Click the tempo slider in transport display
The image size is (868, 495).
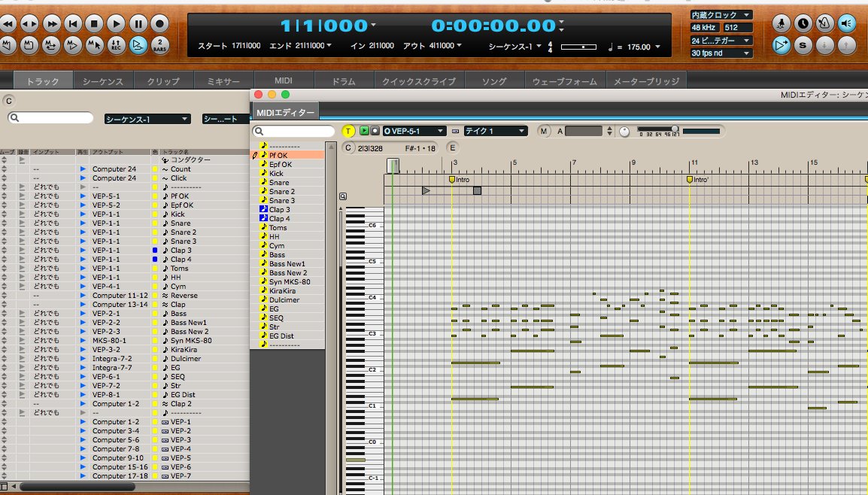click(578, 47)
